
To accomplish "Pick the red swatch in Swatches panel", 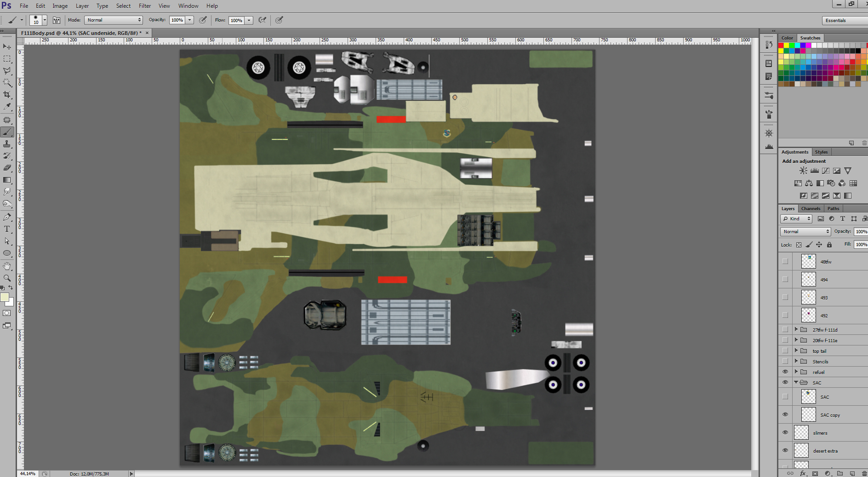I will tap(781, 45).
